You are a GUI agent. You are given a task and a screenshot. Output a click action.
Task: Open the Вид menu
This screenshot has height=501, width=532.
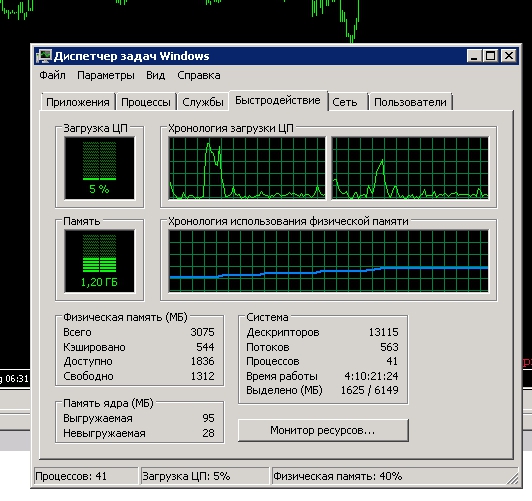(155, 75)
